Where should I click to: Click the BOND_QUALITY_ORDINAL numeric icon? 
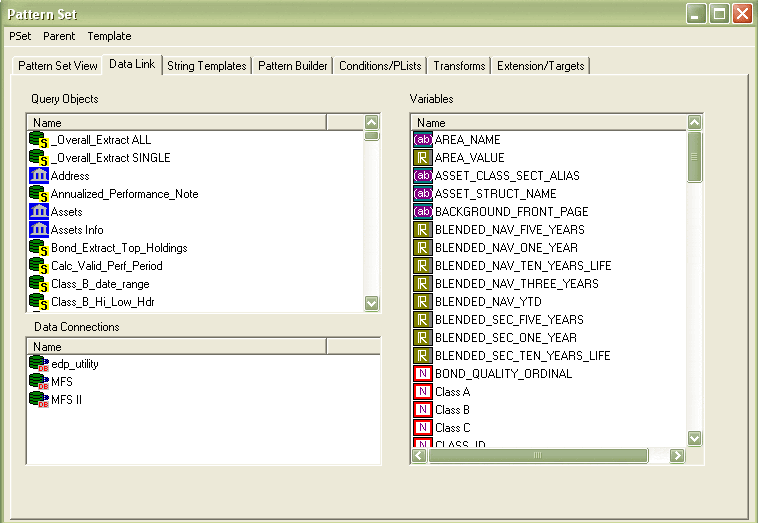point(423,374)
